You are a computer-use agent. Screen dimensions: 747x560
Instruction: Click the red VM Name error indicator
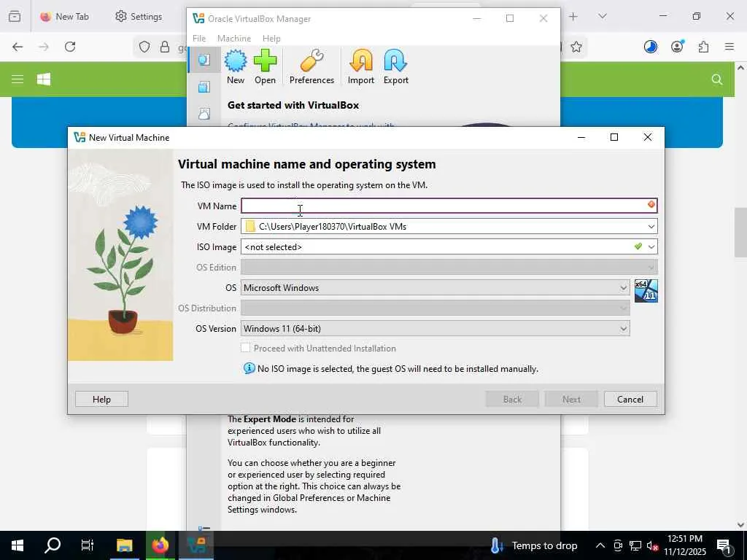point(651,204)
